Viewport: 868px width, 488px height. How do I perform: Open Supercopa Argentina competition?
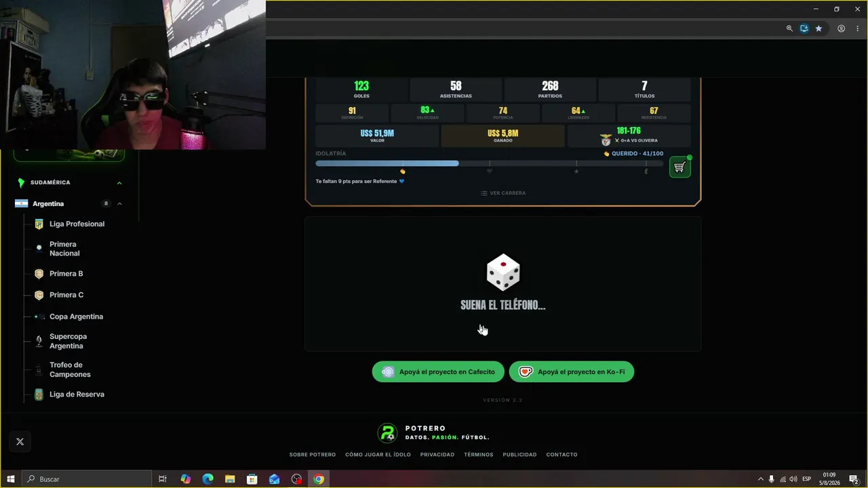click(x=68, y=342)
